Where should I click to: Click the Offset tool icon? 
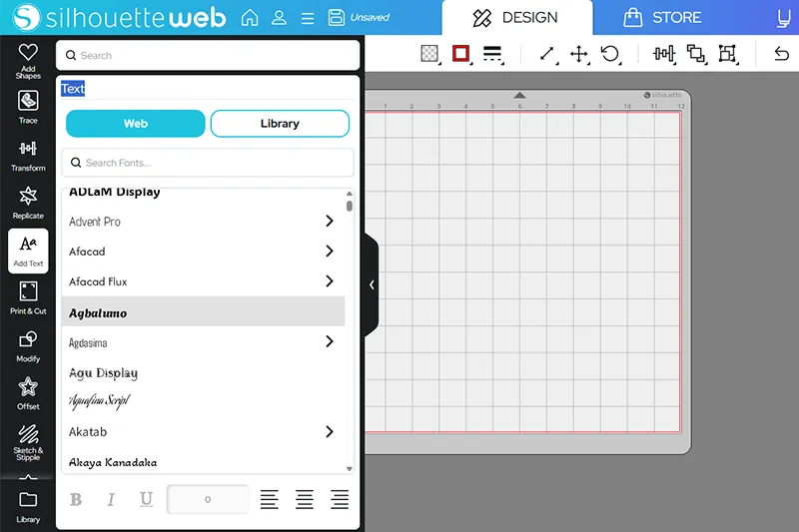pyautogui.click(x=28, y=393)
